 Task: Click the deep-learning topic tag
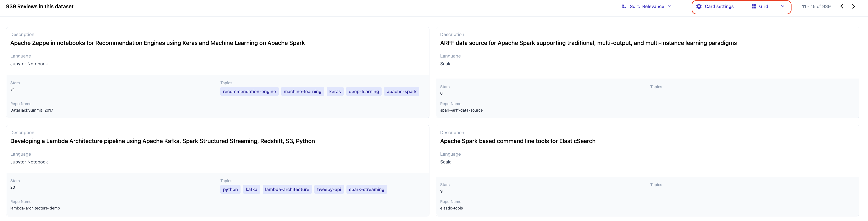click(x=364, y=91)
